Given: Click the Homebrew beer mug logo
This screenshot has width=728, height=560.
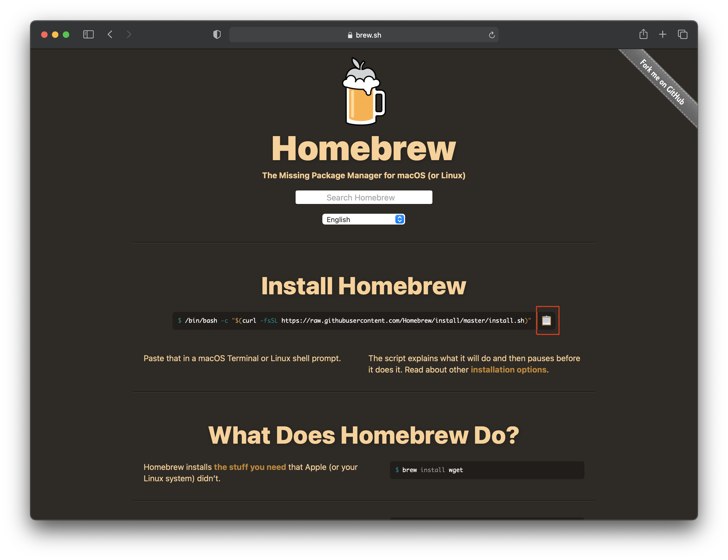Looking at the screenshot, I should 364,91.
